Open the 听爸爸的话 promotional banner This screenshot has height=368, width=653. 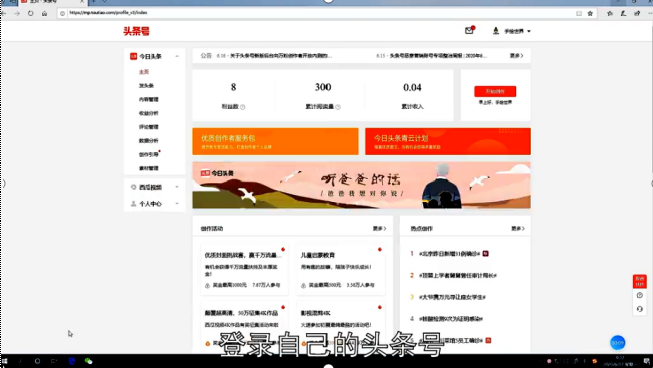tap(361, 185)
